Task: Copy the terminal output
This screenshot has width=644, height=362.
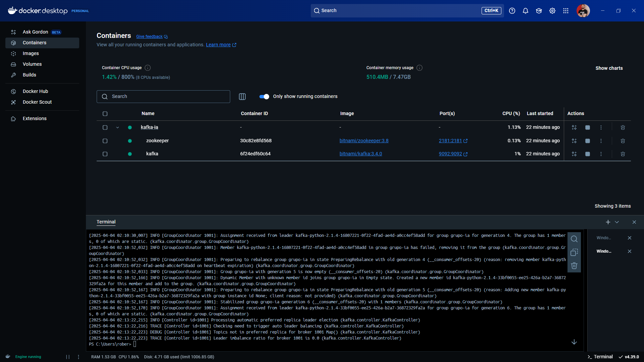Action: [x=574, y=252]
